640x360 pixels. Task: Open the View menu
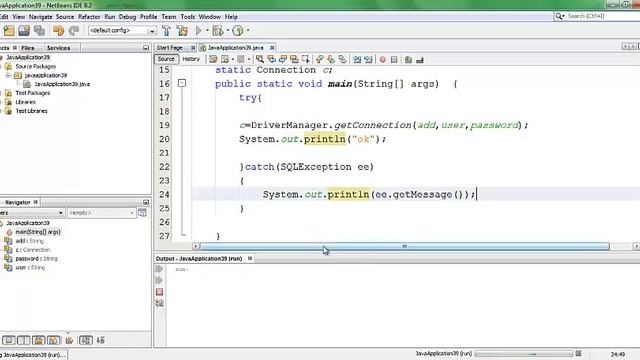click(x=19, y=17)
